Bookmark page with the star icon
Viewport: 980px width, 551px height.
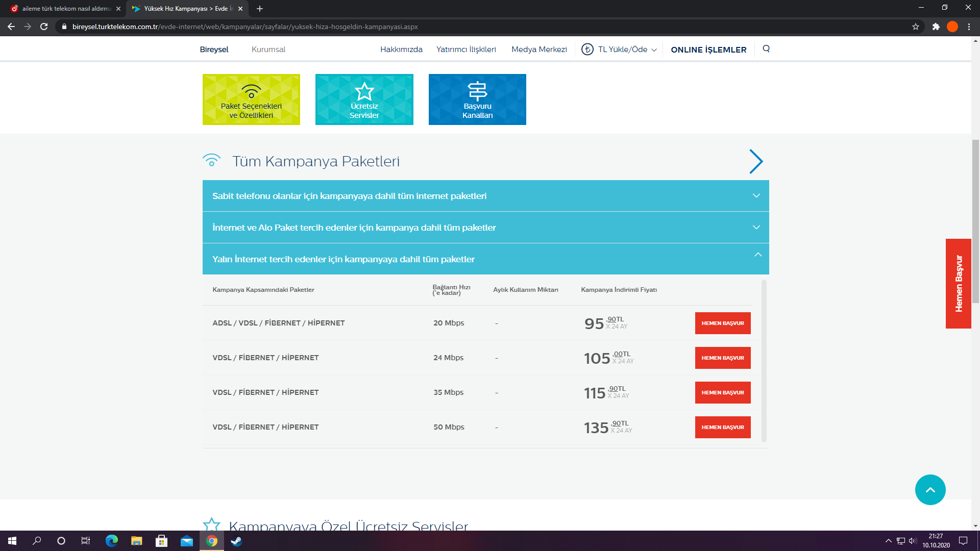(916, 27)
